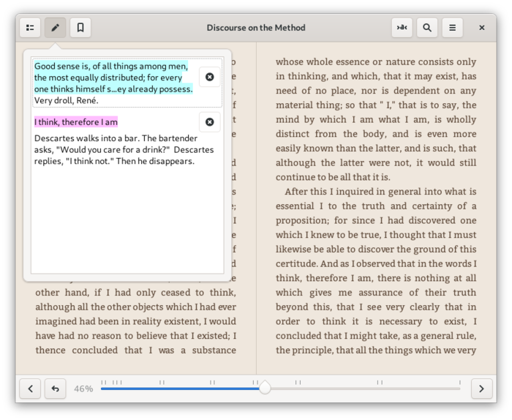Click the 46% location indicator
The width and height of the screenshot is (512, 420).
point(83,389)
